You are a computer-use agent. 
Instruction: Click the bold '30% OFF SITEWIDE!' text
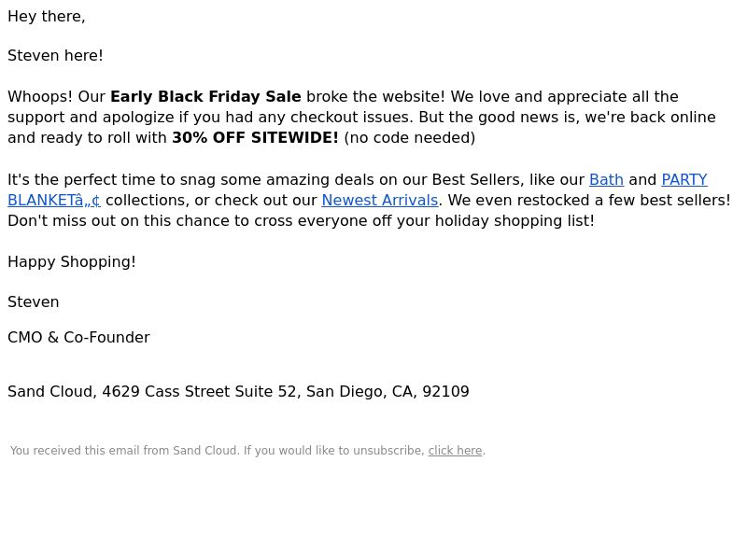point(255,138)
